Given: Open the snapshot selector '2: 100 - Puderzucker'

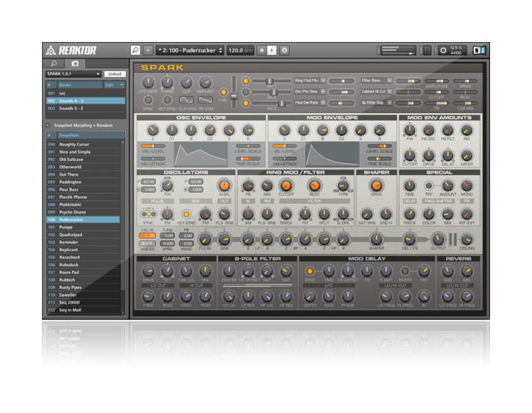Looking at the screenshot, I should coord(190,50).
